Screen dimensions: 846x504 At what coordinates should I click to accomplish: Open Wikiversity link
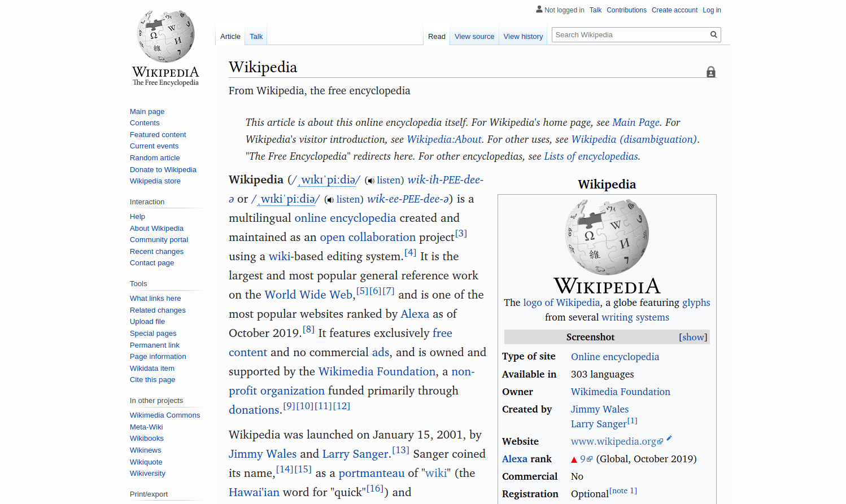point(147,474)
